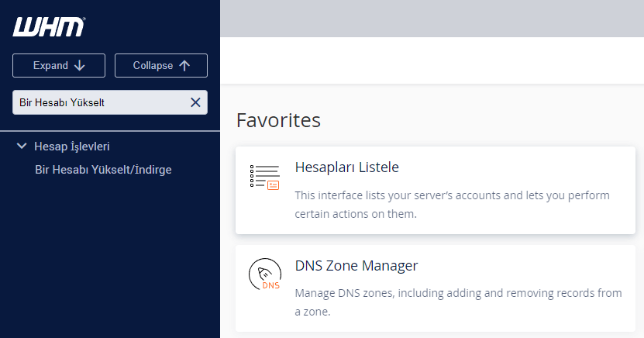Click the gray top bar
The image size is (644, 338).
pos(431,18)
